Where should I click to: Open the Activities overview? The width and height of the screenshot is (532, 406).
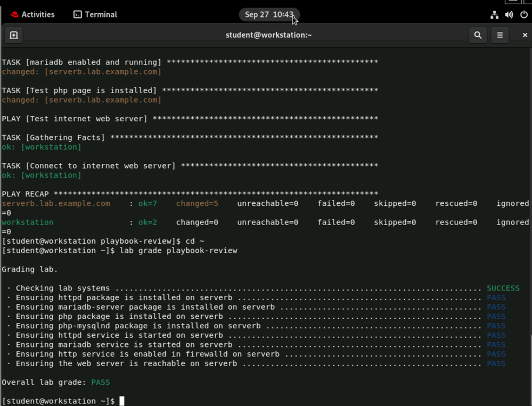pos(37,14)
